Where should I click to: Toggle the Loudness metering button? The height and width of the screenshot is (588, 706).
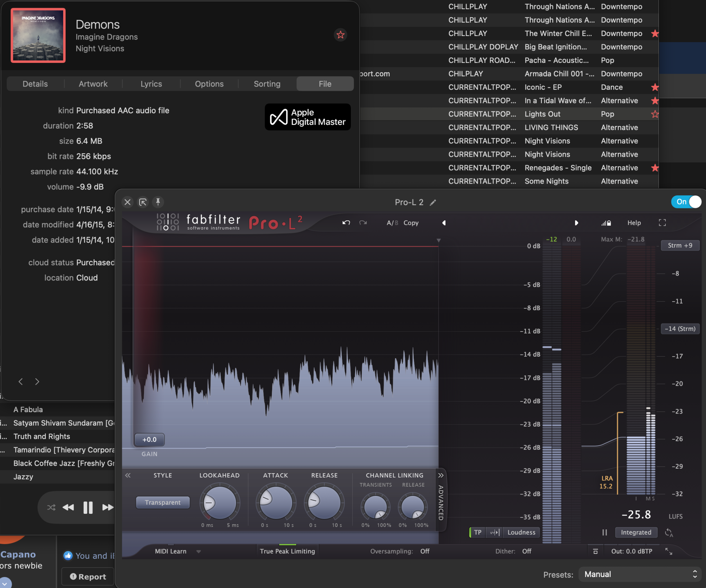tap(521, 532)
